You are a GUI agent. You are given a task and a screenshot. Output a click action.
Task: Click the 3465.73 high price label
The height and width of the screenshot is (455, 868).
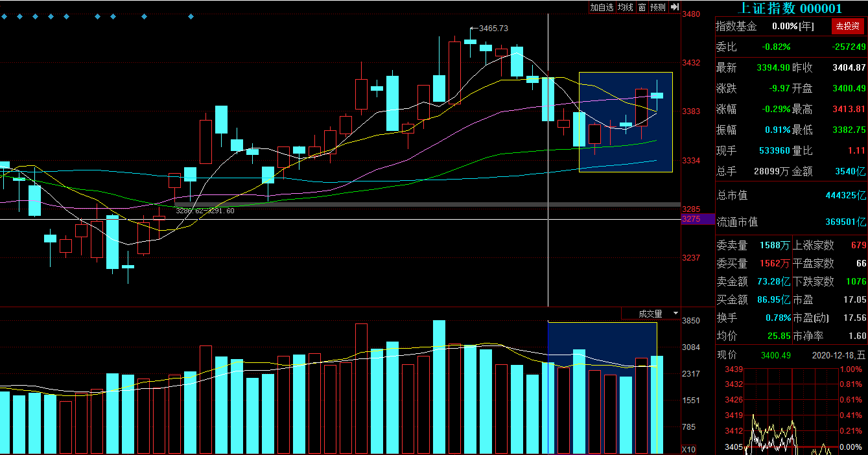pos(493,29)
